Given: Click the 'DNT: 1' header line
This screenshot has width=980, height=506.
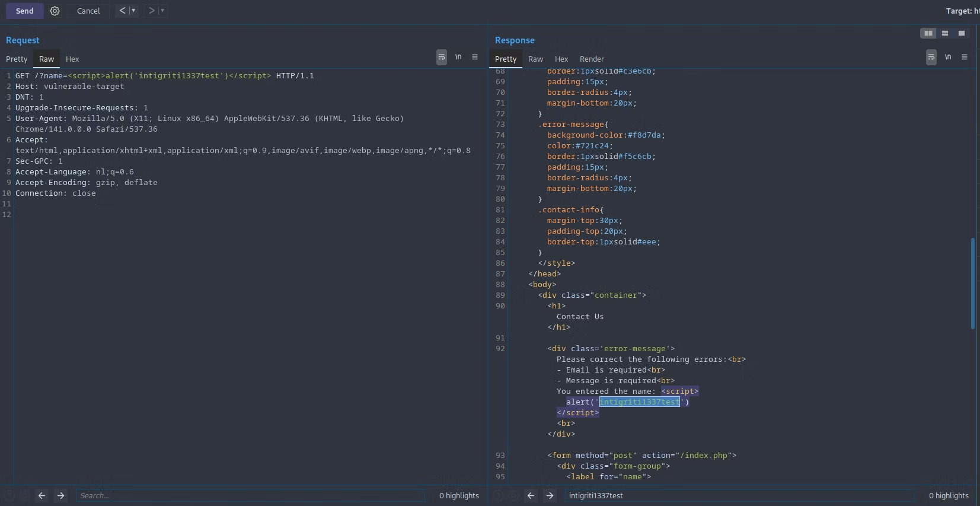Looking at the screenshot, I should 30,97.
